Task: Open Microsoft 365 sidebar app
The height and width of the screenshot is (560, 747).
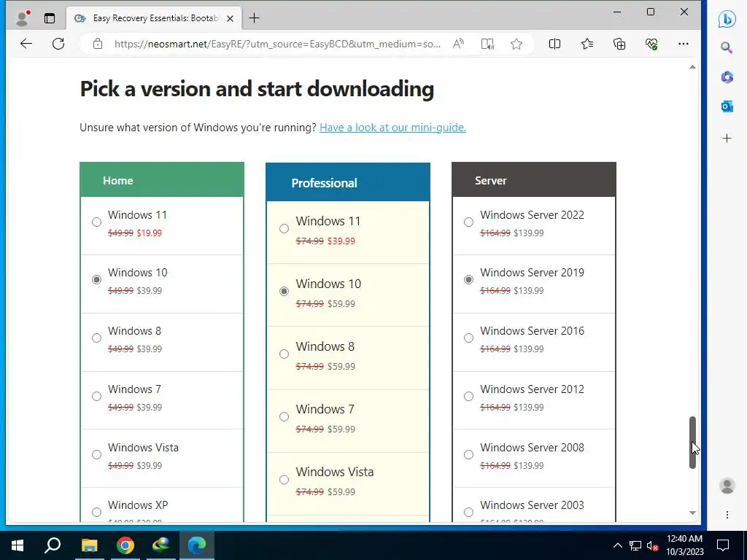Action: (x=727, y=77)
